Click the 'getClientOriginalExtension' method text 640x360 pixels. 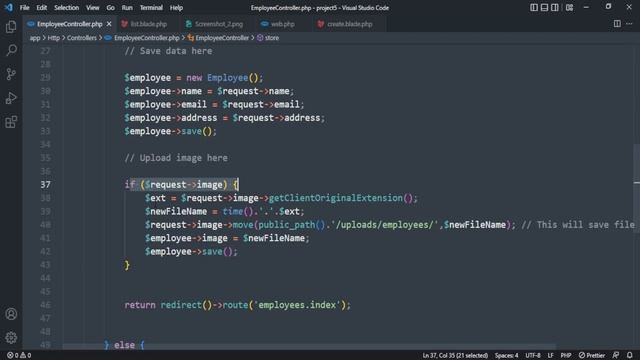pyautogui.click(x=336, y=198)
